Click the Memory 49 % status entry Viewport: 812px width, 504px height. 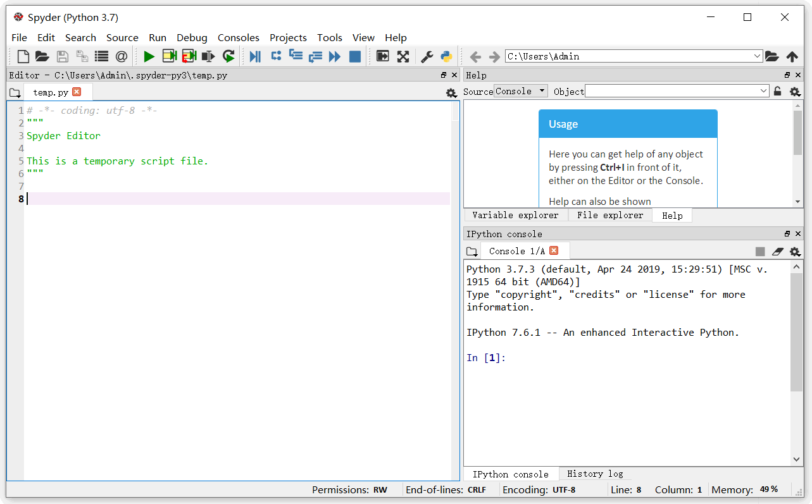click(745, 489)
